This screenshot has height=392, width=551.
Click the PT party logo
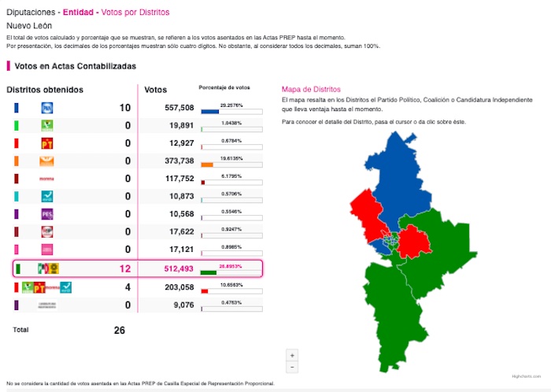click(46, 142)
